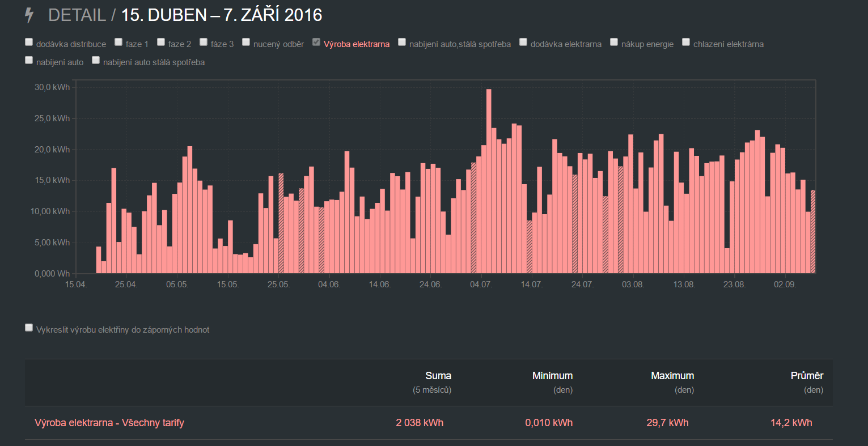Tick the nabíjení auto stálá spotřeba checkbox

point(96,60)
